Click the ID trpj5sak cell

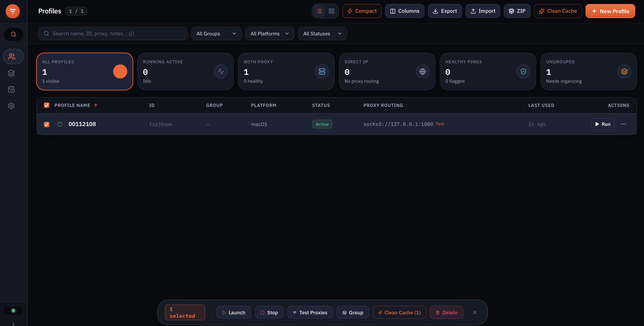pos(160,124)
